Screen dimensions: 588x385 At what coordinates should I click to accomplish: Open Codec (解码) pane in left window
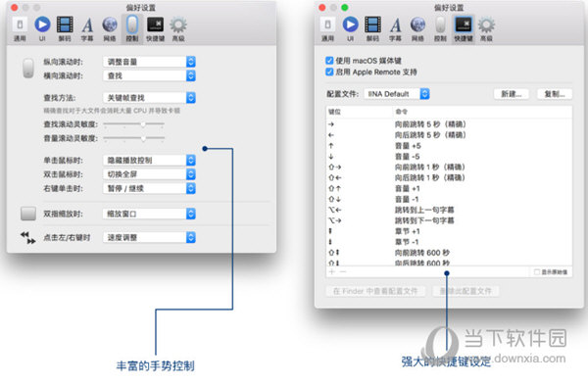(65, 29)
